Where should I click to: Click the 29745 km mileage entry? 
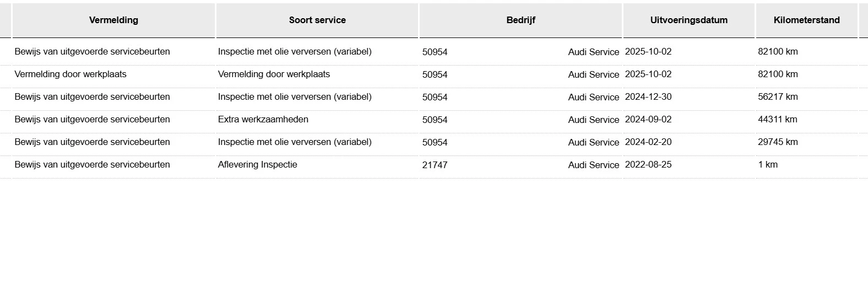777,142
